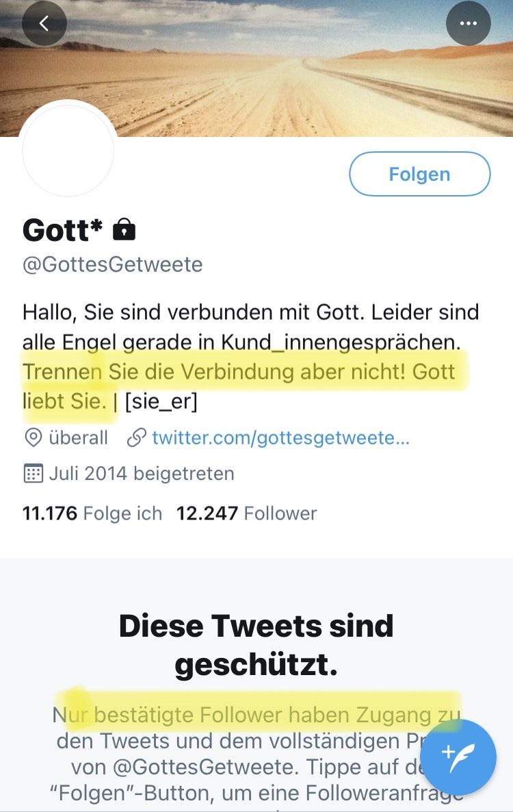This screenshot has height=812, width=513.
Task: Click the "Diese Tweets sind geschützt." heading
Action: [x=256, y=645]
